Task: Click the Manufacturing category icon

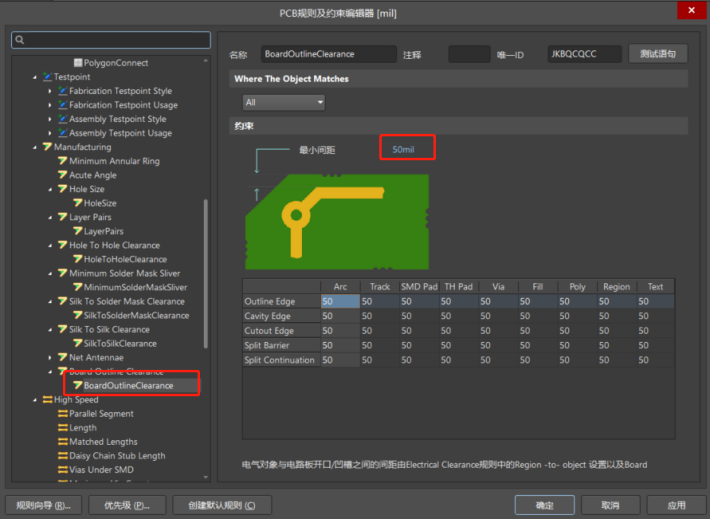Action: pos(46,147)
